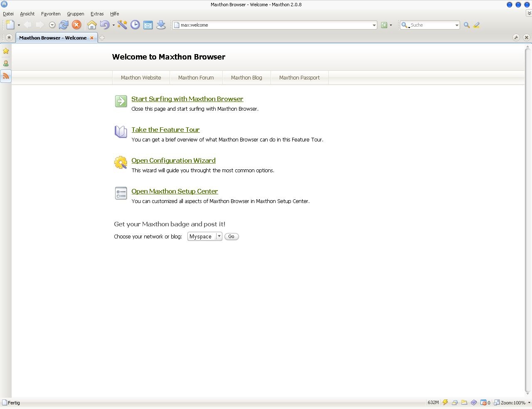Expand the Undo closed tab dropdown arrow

[113, 25]
